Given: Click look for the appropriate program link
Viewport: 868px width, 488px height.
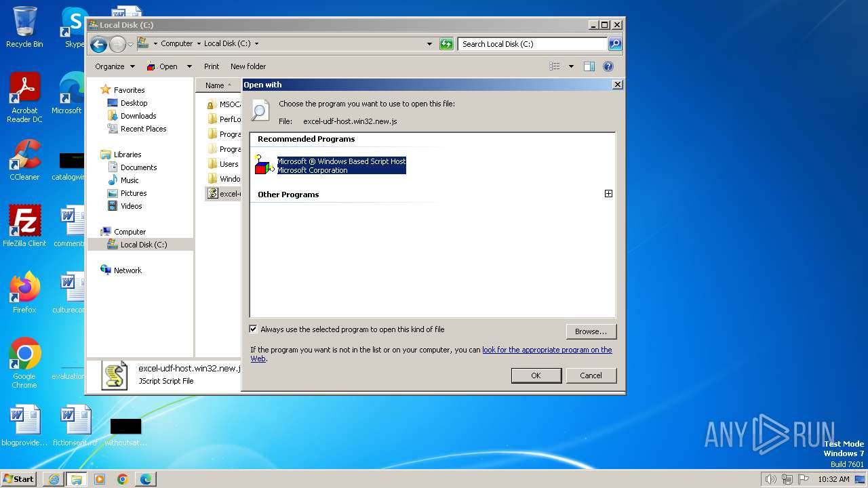Looking at the screenshot, I should (547, 350).
